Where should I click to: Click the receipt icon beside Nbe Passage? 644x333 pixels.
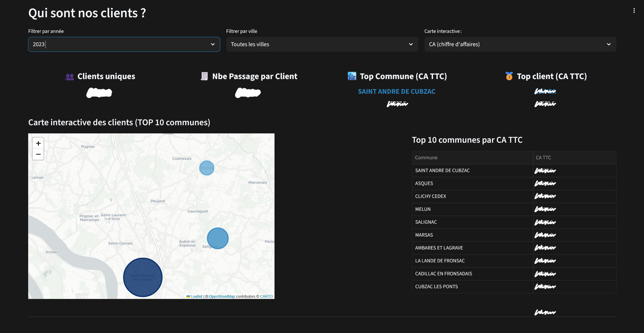[204, 76]
